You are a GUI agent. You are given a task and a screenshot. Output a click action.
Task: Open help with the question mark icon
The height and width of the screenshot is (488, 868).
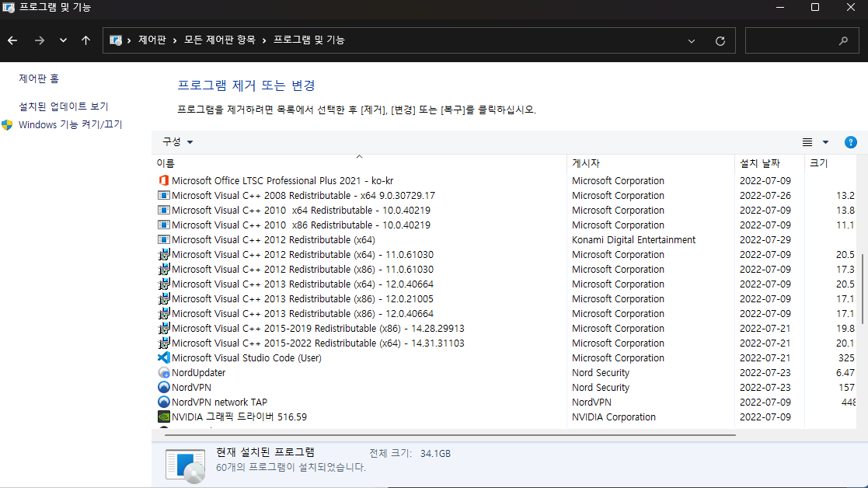pyautogui.click(x=851, y=142)
